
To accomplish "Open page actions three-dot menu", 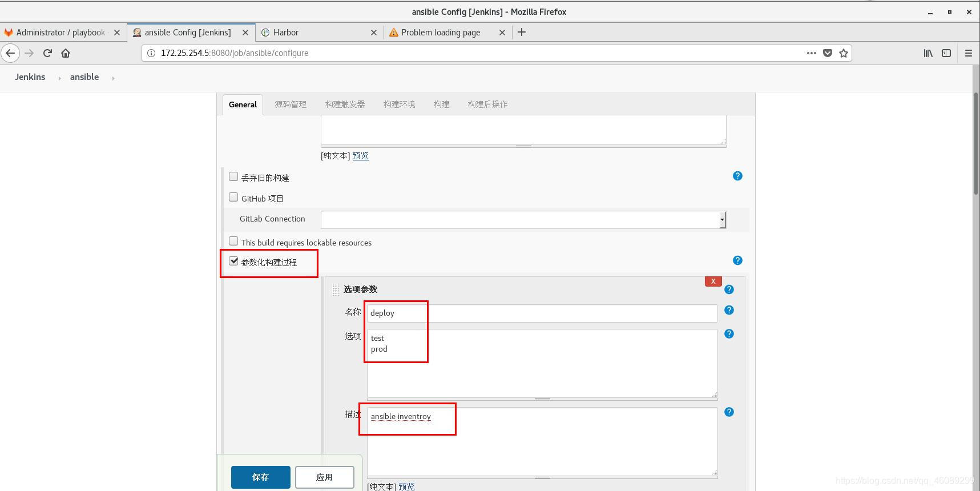I will (x=811, y=53).
